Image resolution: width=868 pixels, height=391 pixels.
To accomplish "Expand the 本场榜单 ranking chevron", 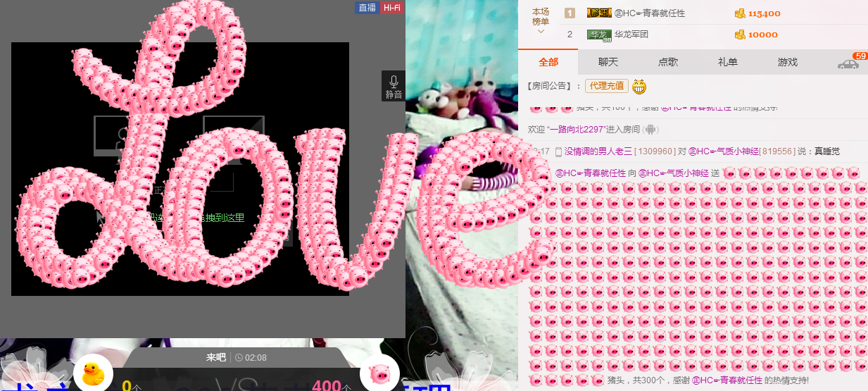I will 541,32.
